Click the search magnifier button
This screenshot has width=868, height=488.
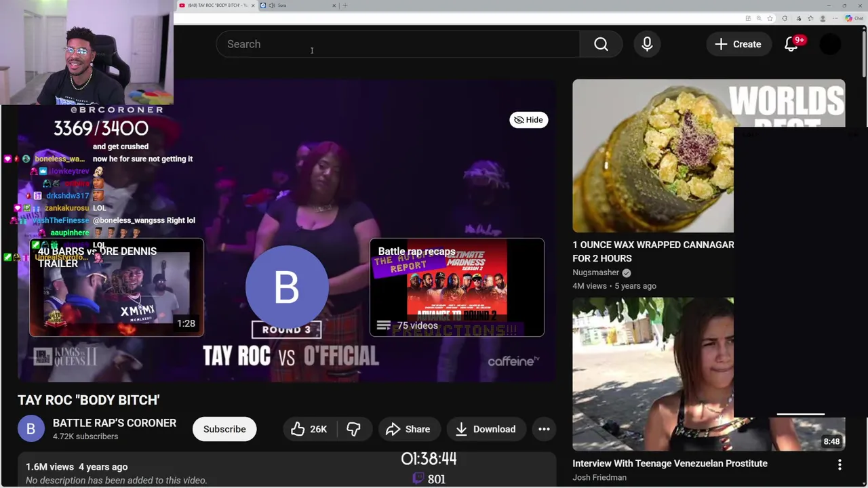pos(601,44)
